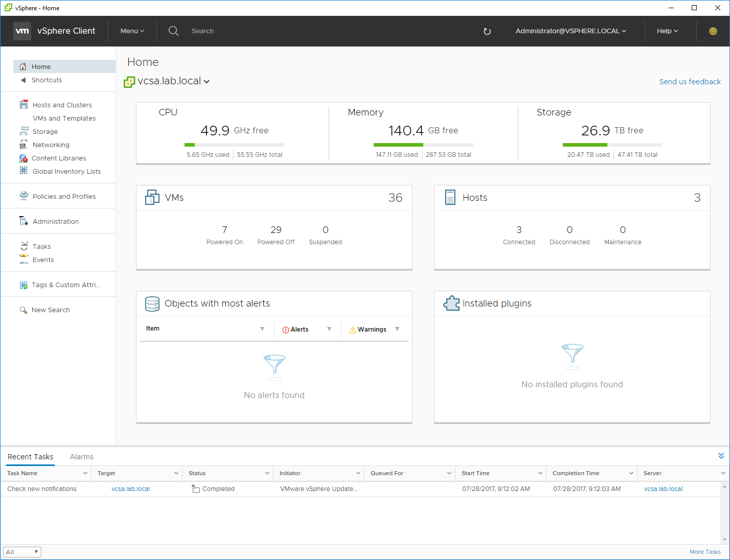
Task: Open the Status column dropdown
Action: (267, 473)
